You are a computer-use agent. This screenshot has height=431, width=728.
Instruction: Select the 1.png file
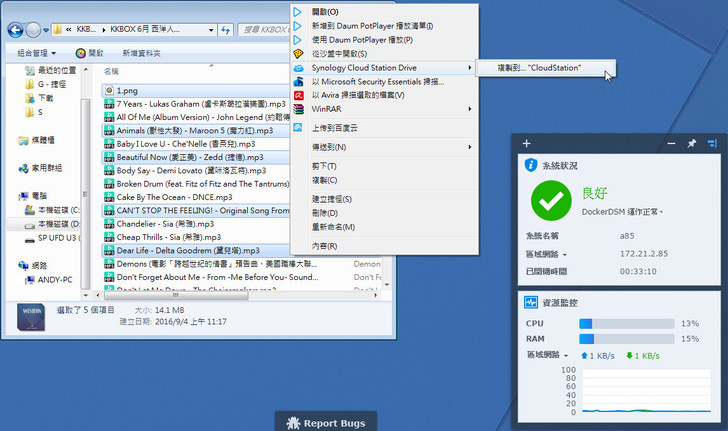tap(196, 91)
